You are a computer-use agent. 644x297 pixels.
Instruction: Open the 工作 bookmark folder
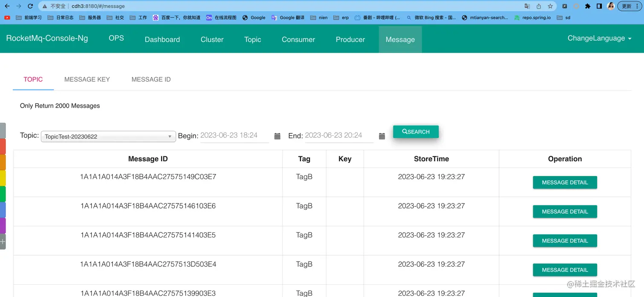pyautogui.click(x=138, y=18)
